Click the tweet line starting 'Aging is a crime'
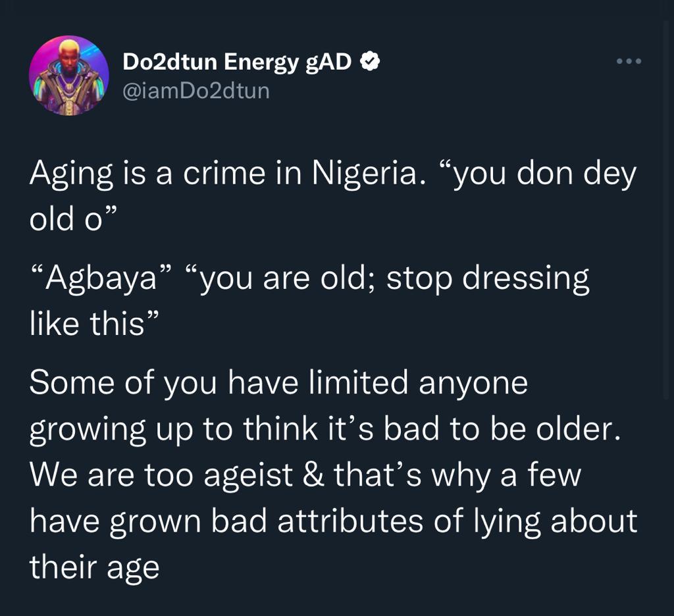The image size is (674, 616). click(x=332, y=174)
